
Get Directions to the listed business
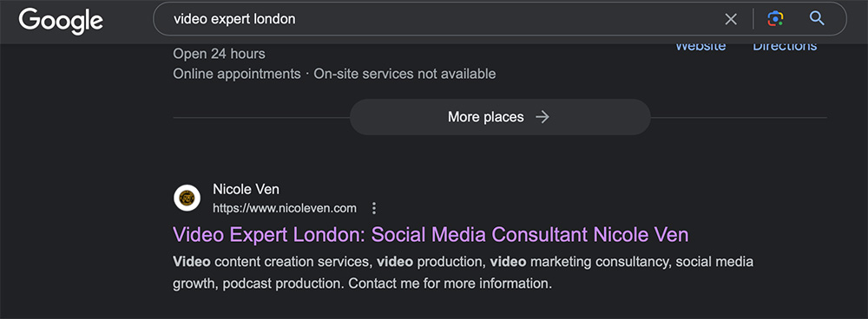(x=785, y=48)
